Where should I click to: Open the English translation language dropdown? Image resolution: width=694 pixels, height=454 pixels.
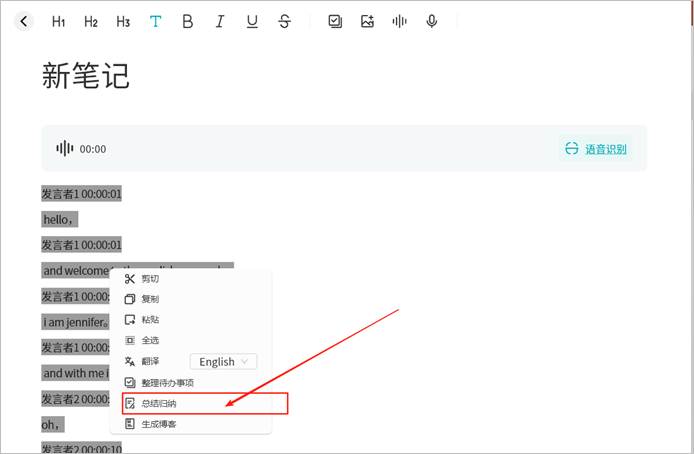coord(223,361)
